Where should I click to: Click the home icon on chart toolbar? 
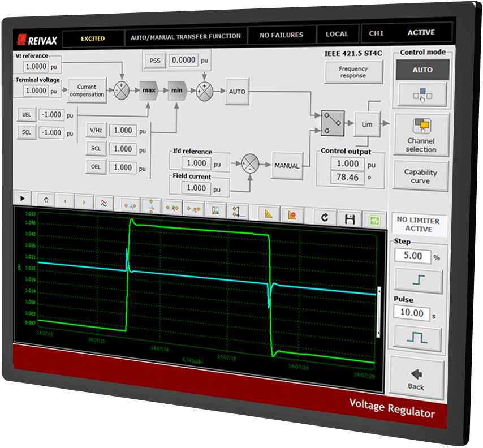(x=46, y=200)
